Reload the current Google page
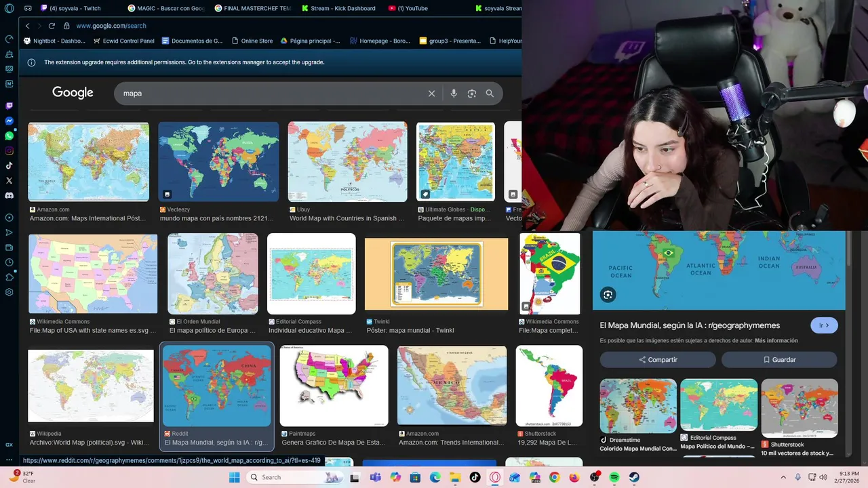 tap(52, 26)
